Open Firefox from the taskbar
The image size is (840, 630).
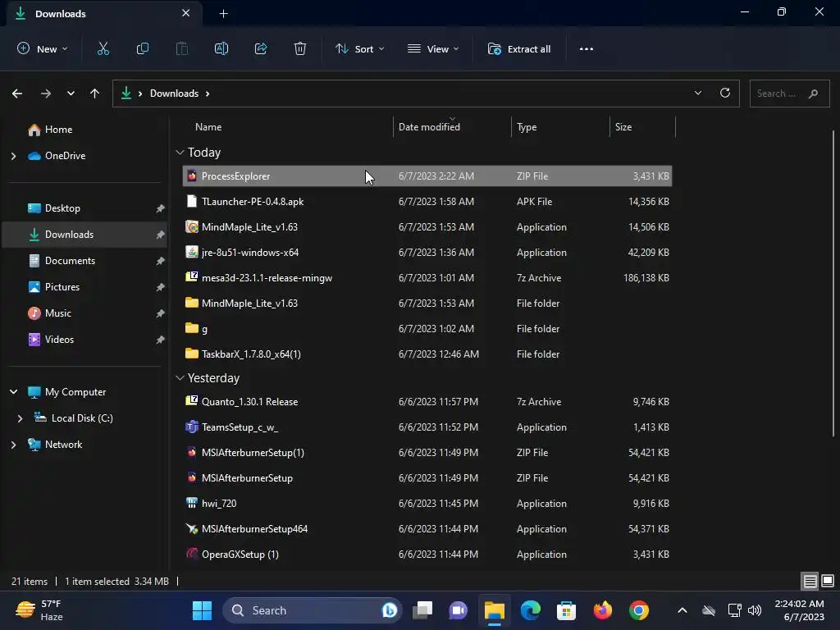[603, 610]
